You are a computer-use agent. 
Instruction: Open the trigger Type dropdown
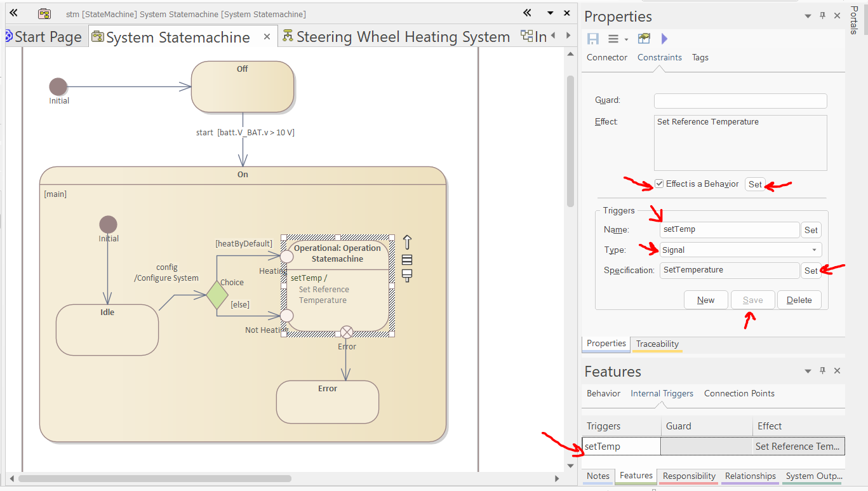tap(814, 250)
